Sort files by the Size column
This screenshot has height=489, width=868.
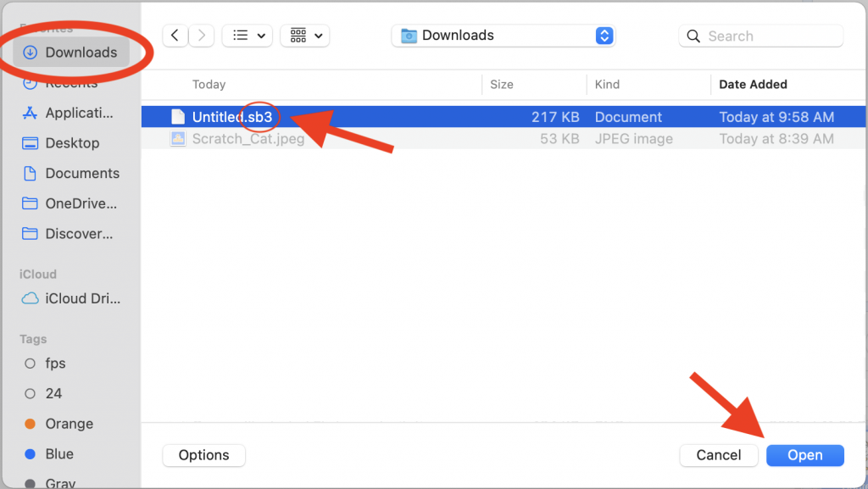[x=502, y=85]
